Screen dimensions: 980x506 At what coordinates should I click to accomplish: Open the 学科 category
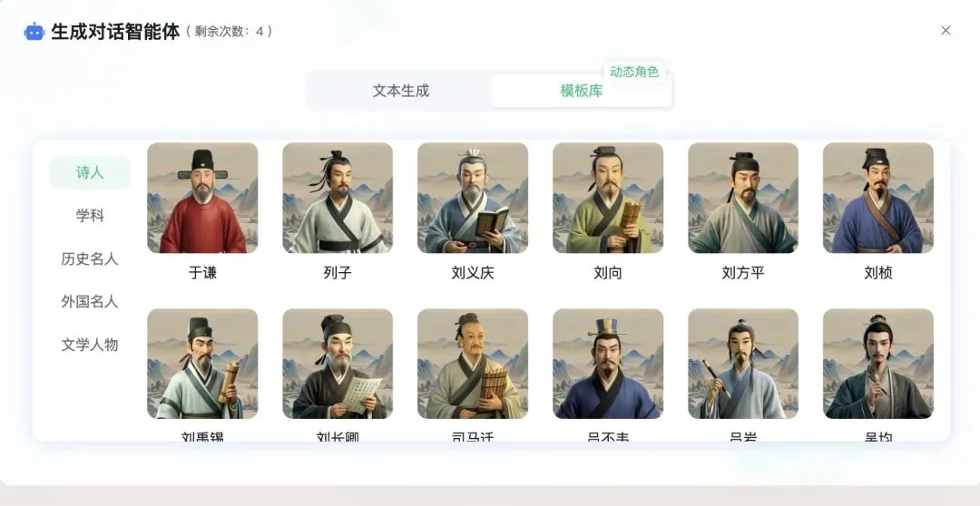point(90,216)
